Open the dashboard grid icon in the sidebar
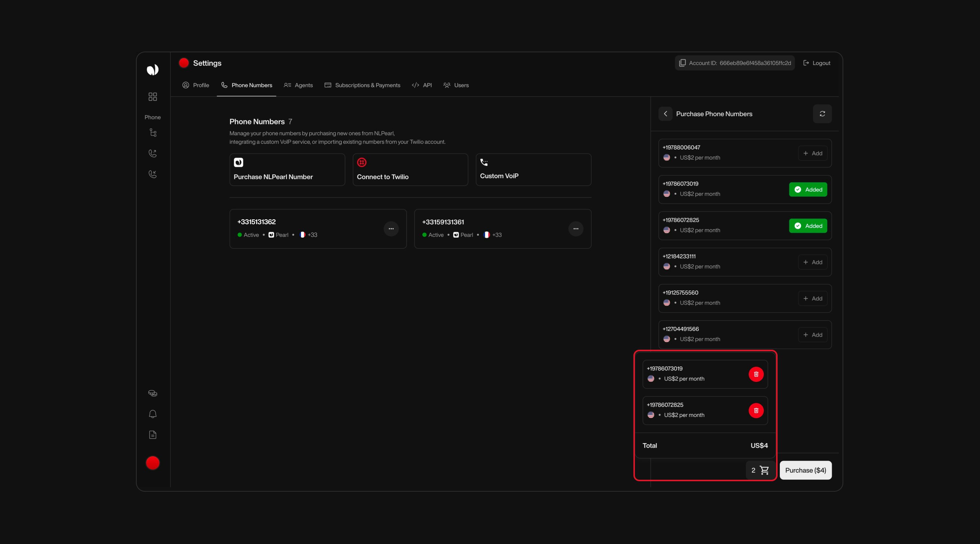The width and height of the screenshot is (980, 544). 152,96
